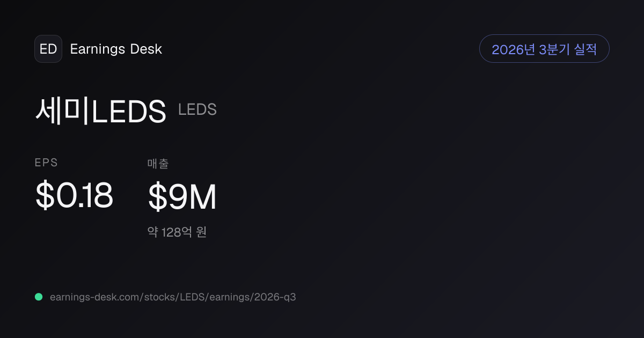
Task: Click the 약 128억 원 conversion text
Action: (177, 232)
